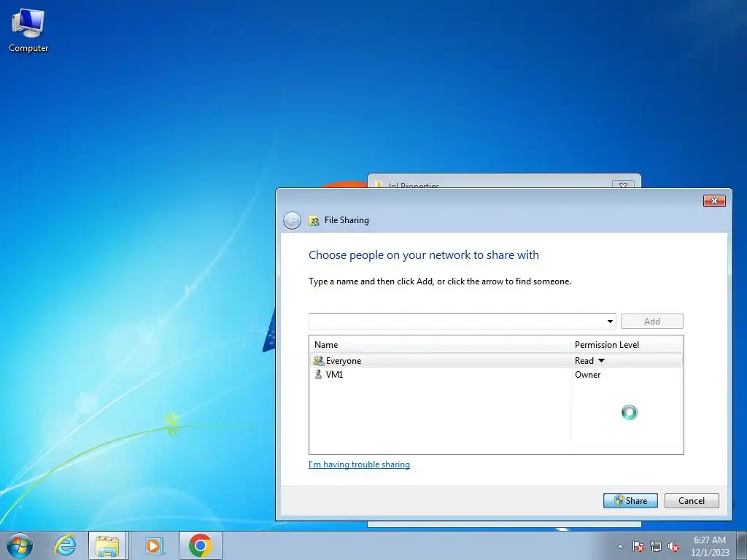Click the Share button
747x560 pixels.
point(630,500)
